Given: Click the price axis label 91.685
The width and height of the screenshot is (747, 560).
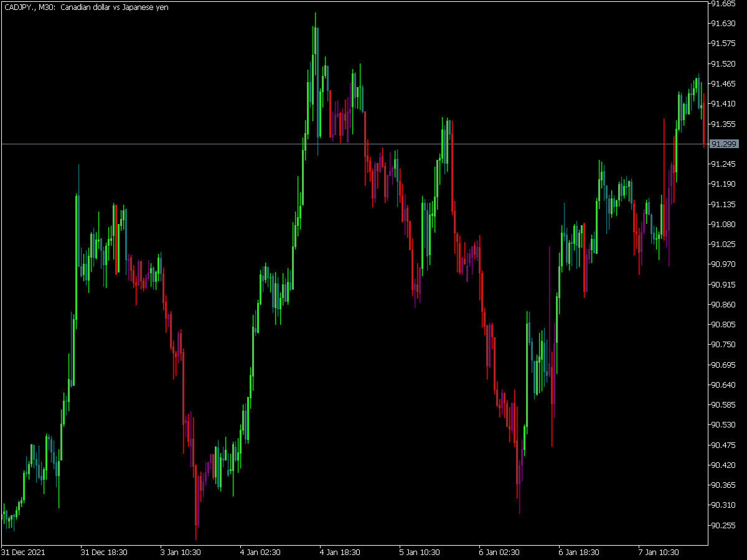Looking at the screenshot, I should tap(722, 4).
